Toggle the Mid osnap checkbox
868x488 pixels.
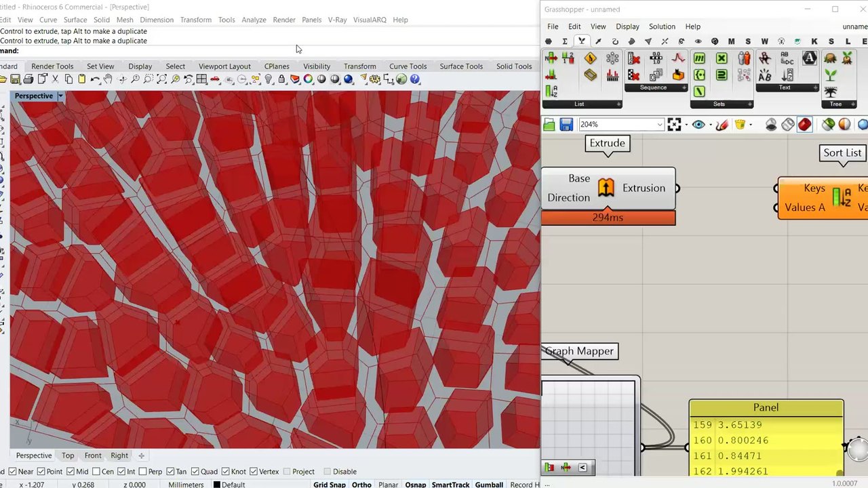pos(71,472)
